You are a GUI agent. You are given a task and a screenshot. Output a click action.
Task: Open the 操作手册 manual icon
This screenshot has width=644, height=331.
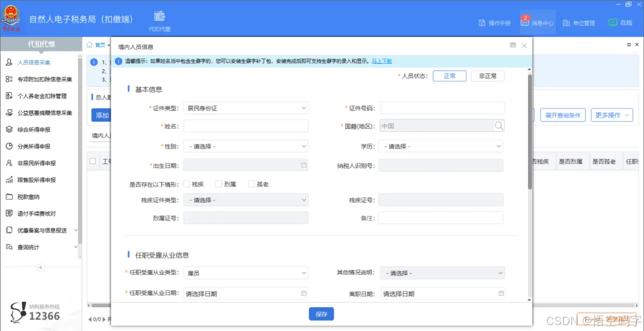point(482,23)
